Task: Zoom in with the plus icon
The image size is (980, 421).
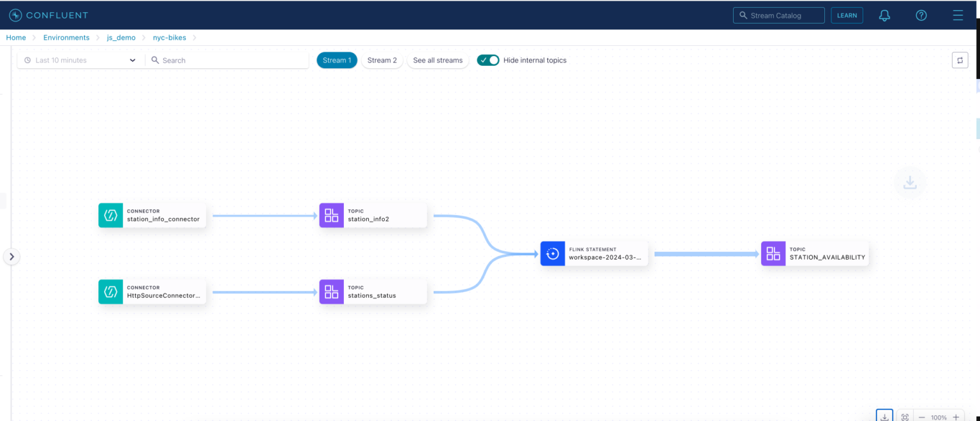Action: pos(956,417)
